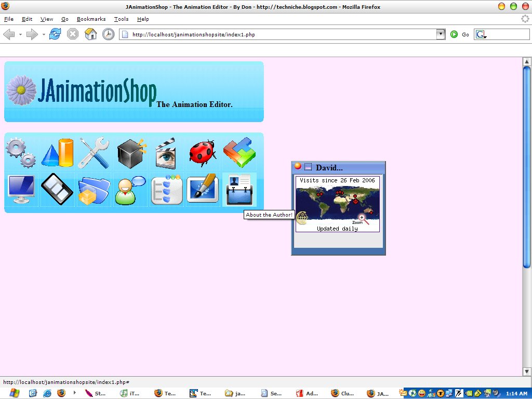Open the cone and cylinder shapes icon
Screen dimensions: 532x399
(x=57, y=153)
